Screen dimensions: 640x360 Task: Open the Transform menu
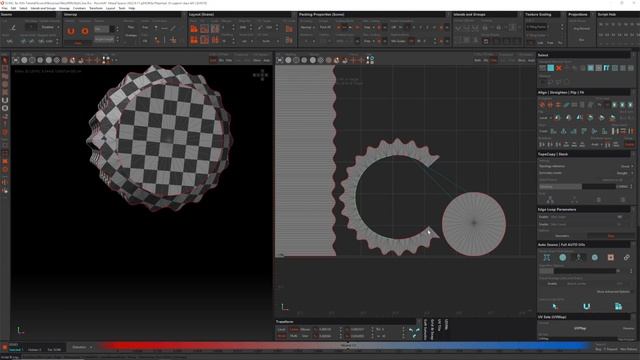[x=96, y=8]
